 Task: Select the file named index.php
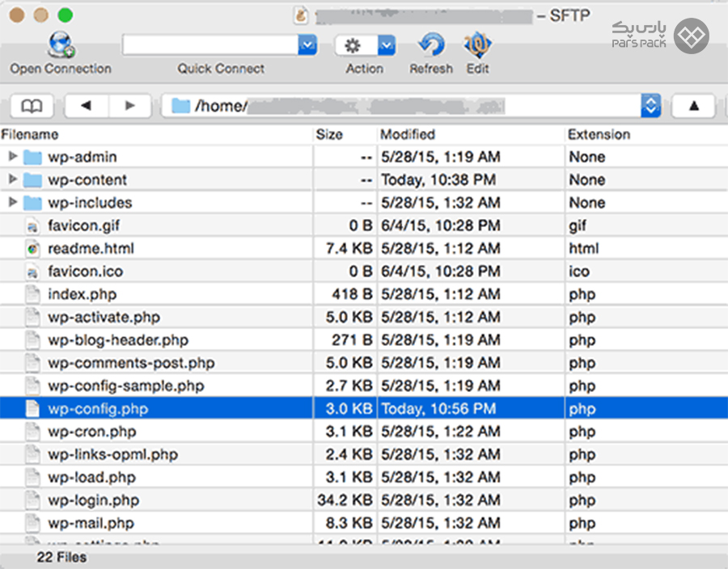pos(83,294)
